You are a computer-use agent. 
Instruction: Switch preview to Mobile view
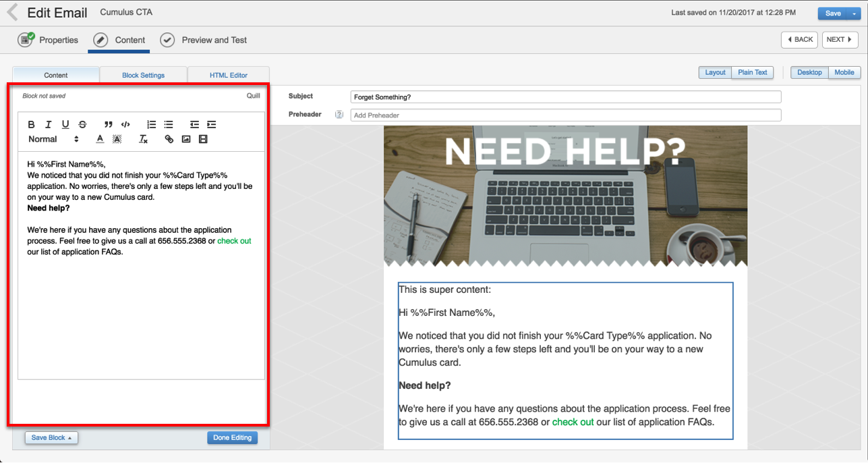(x=844, y=72)
